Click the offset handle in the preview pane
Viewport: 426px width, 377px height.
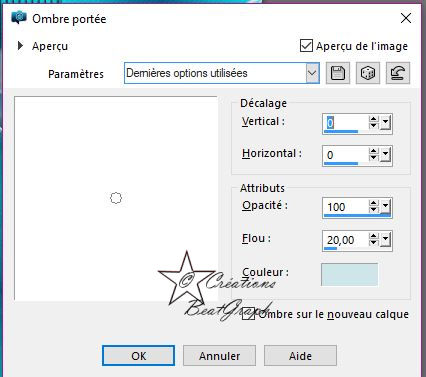(116, 198)
